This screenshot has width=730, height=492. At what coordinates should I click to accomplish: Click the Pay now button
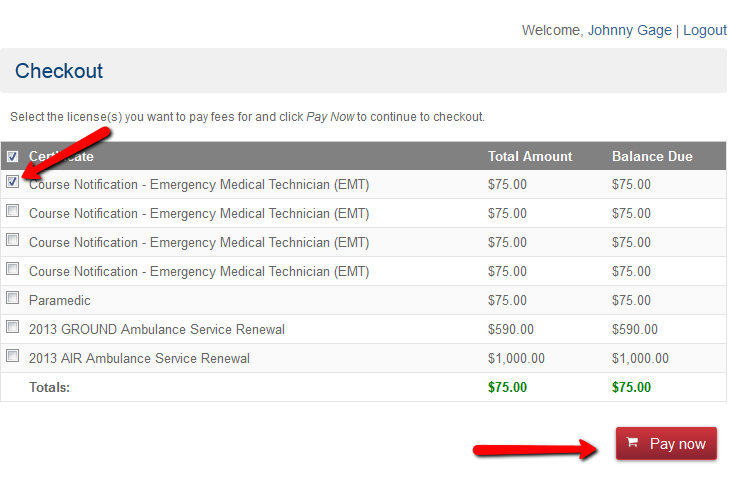click(666, 443)
